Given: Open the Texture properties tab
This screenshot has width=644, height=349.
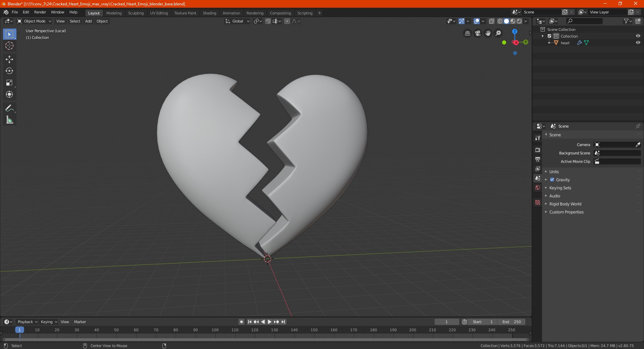Looking at the screenshot, I should pos(538,202).
